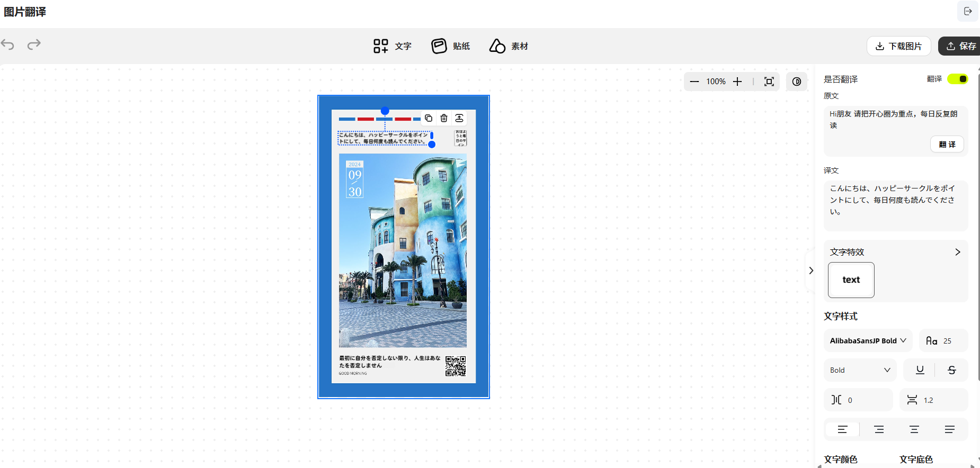Click the fit-to-screen icon
The image size is (980, 468).
[769, 82]
